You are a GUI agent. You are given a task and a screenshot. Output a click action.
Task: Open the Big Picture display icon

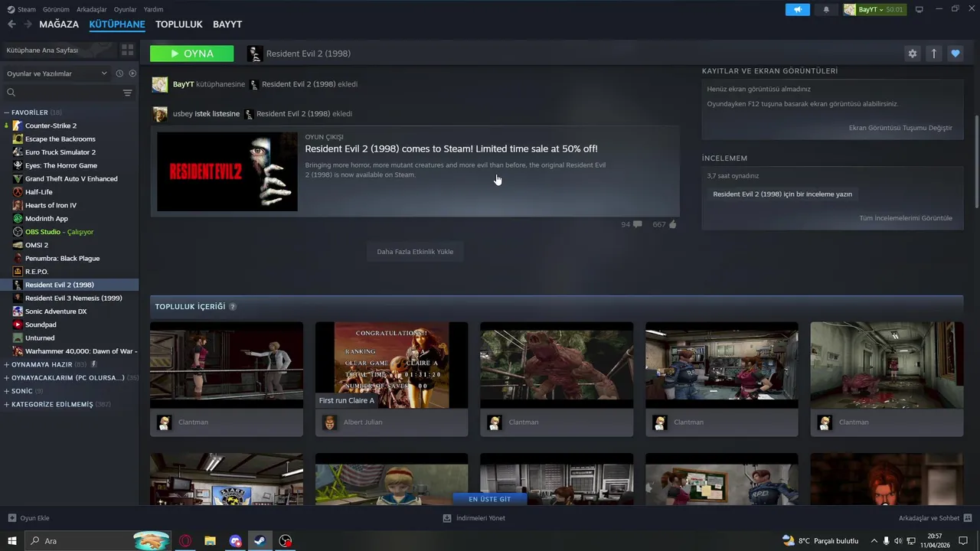919,9
